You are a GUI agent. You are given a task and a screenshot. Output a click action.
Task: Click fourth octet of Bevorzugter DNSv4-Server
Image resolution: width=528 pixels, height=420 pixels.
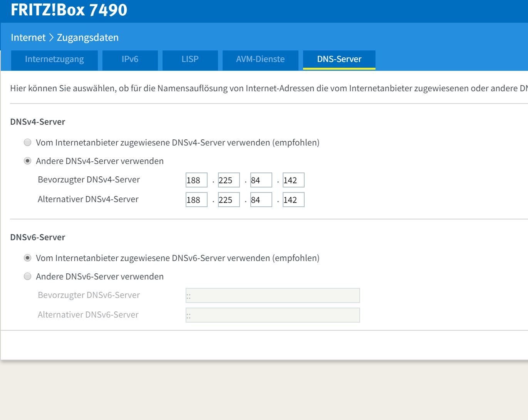coord(293,180)
